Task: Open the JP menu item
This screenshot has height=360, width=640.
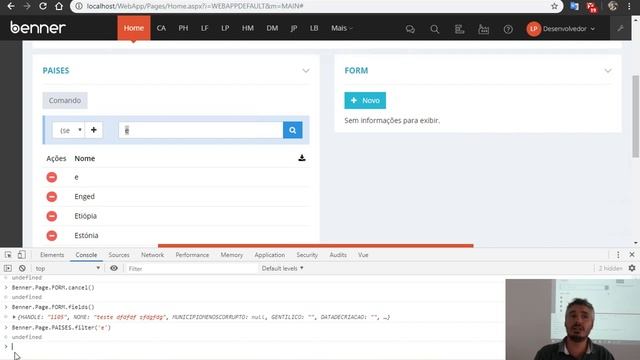Action: [x=293, y=28]
